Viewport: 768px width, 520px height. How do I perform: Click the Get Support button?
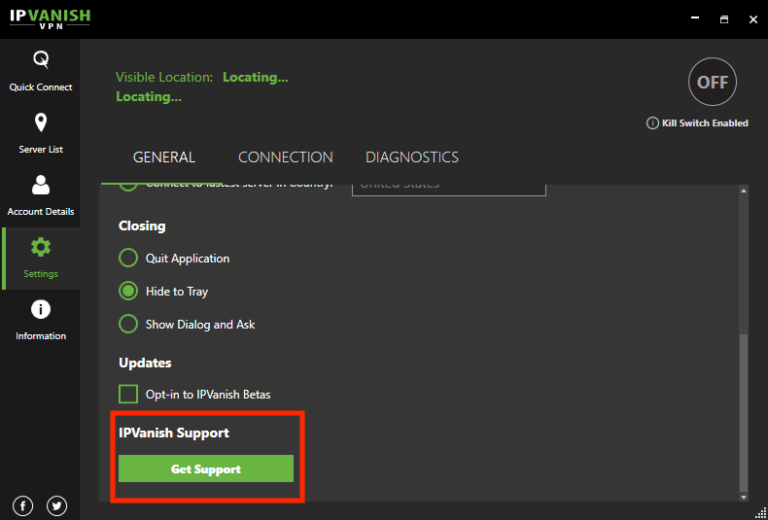[206, 469]
